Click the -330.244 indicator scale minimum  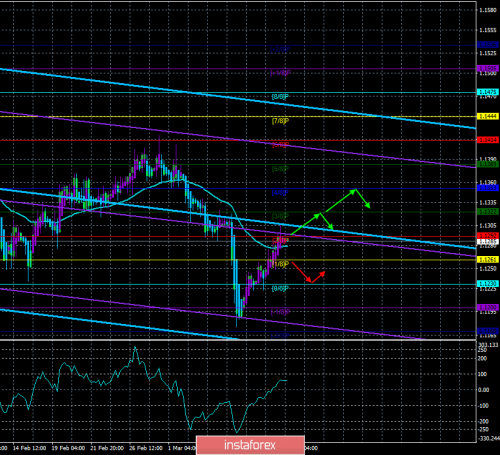coord(489,438)
